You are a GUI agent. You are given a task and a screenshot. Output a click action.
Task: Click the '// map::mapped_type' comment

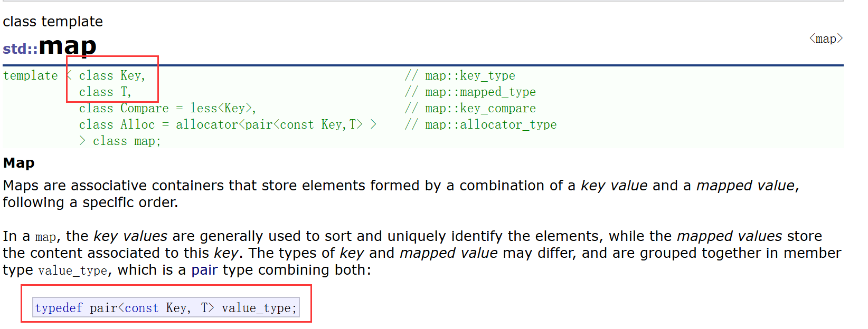(x=470, y=92)
